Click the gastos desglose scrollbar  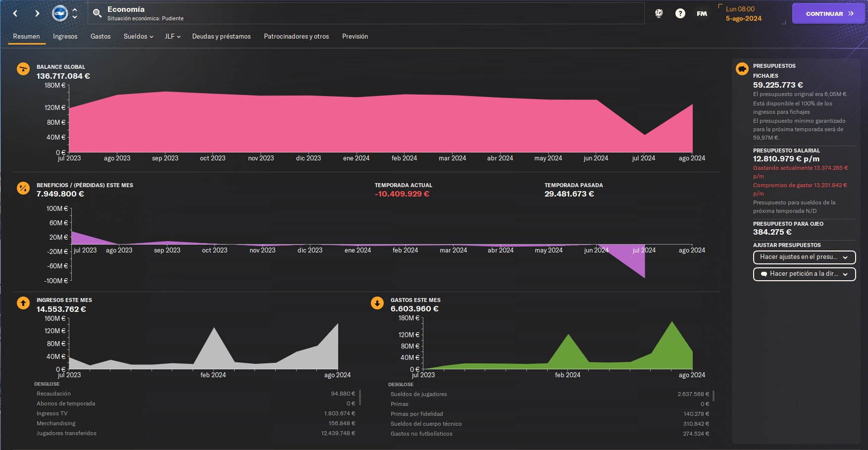[714, 396]
